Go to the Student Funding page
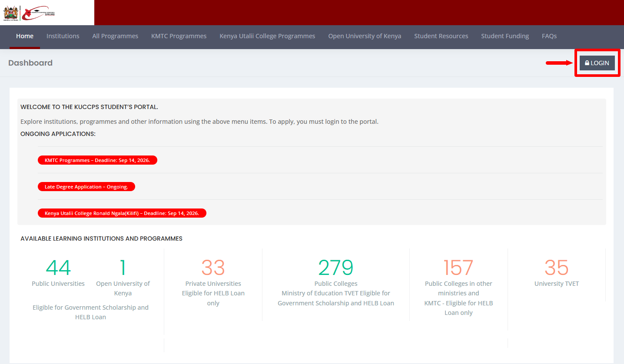The width and height of the screenshot is (624, 364). (x=505, y=36)
